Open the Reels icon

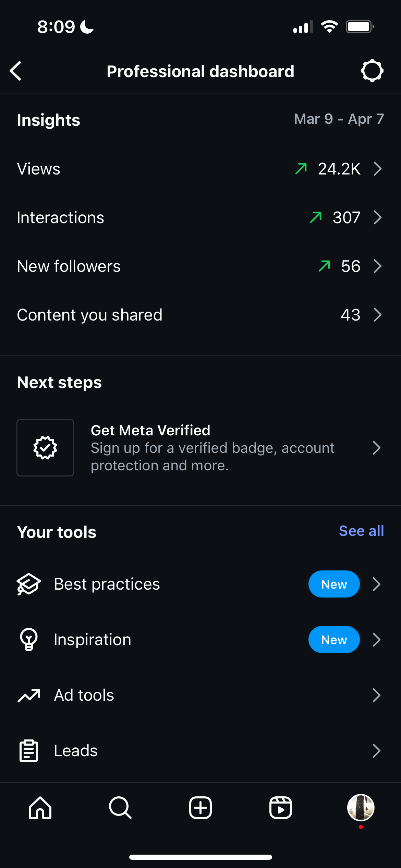point(281,808)
